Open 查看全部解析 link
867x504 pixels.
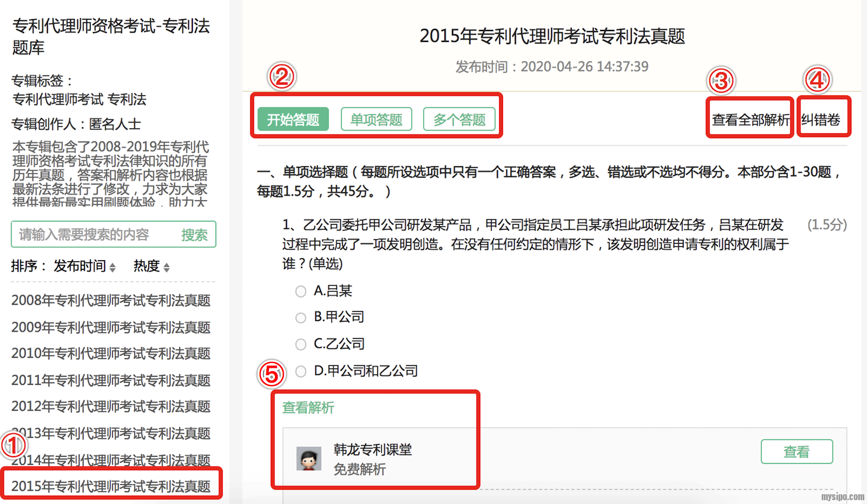[750, 120]
